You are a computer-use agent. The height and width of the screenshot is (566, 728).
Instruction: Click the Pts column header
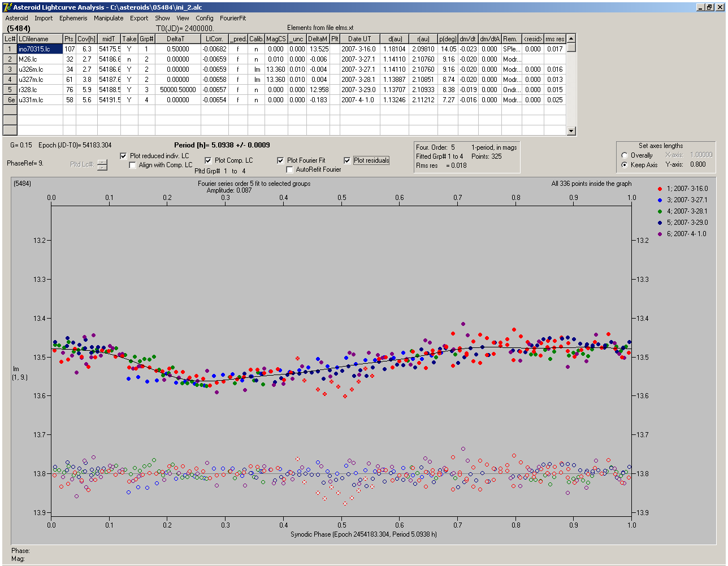point(69,39)
